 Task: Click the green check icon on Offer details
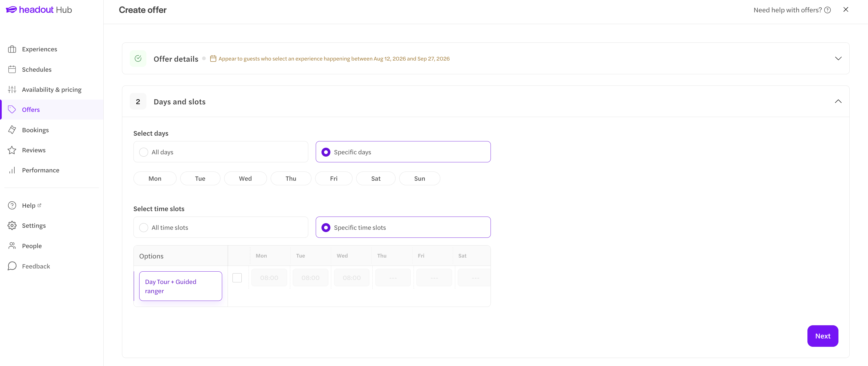pos(138,59)
